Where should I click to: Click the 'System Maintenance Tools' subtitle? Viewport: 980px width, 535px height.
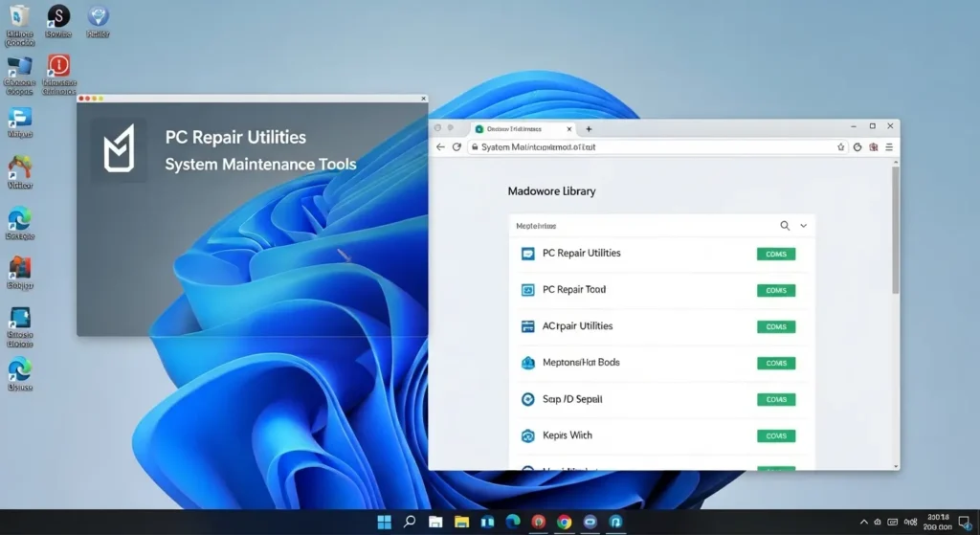[x=260, y=165]
